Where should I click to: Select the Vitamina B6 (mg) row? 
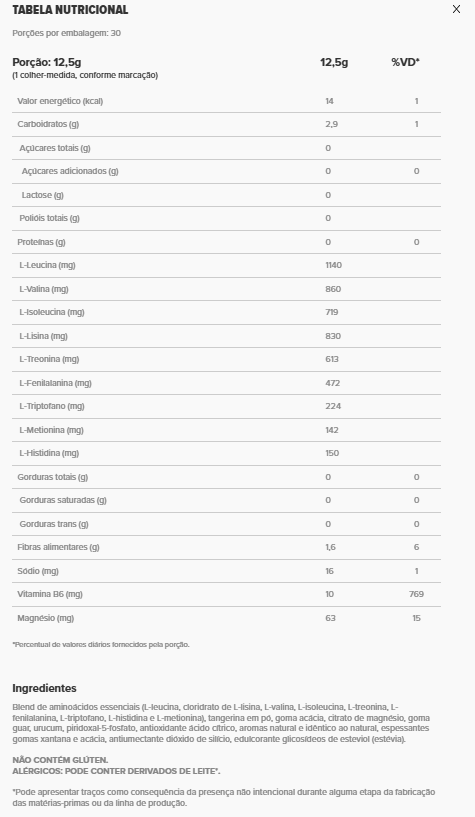[x=227, y=594]
